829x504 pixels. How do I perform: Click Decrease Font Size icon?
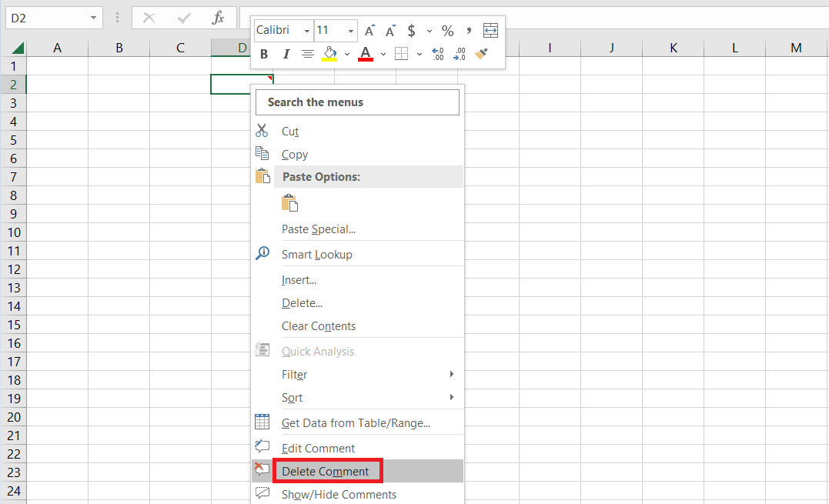click(391, 31)
